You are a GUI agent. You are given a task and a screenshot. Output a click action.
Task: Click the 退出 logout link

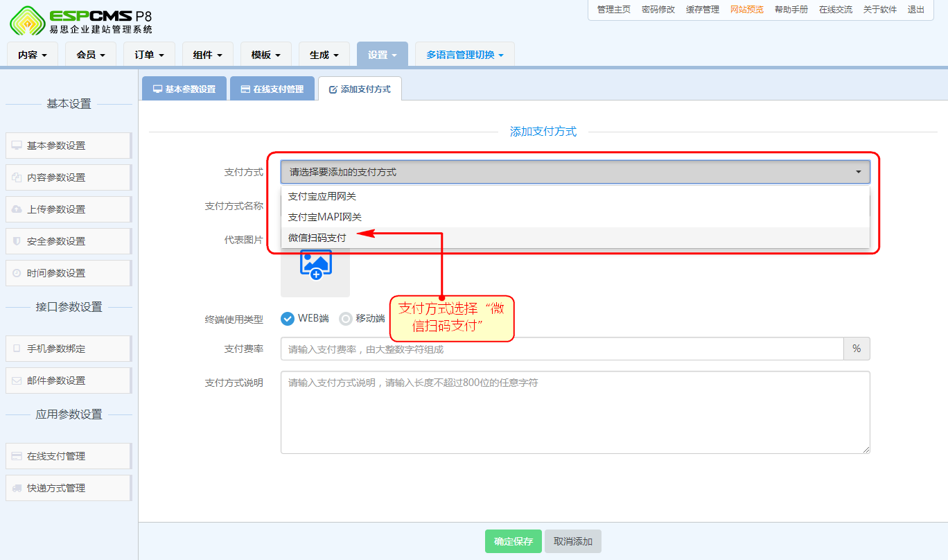tap(916, 10)
